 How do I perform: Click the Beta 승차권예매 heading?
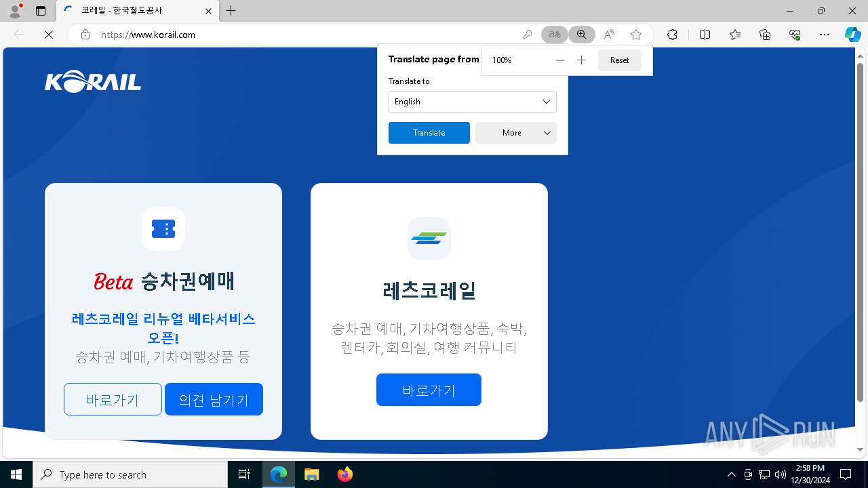tap(163, 281)
